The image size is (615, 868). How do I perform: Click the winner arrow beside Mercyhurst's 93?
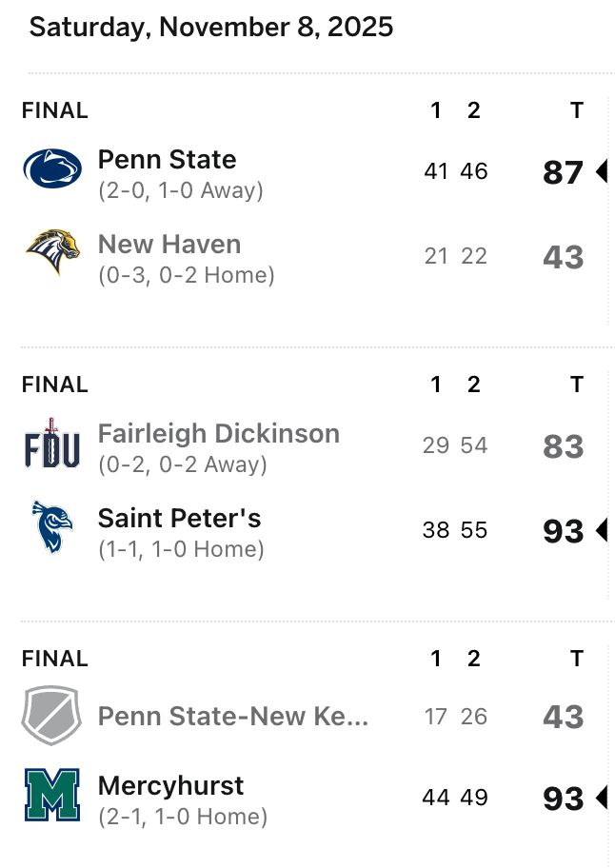click(x=602, y=798)
